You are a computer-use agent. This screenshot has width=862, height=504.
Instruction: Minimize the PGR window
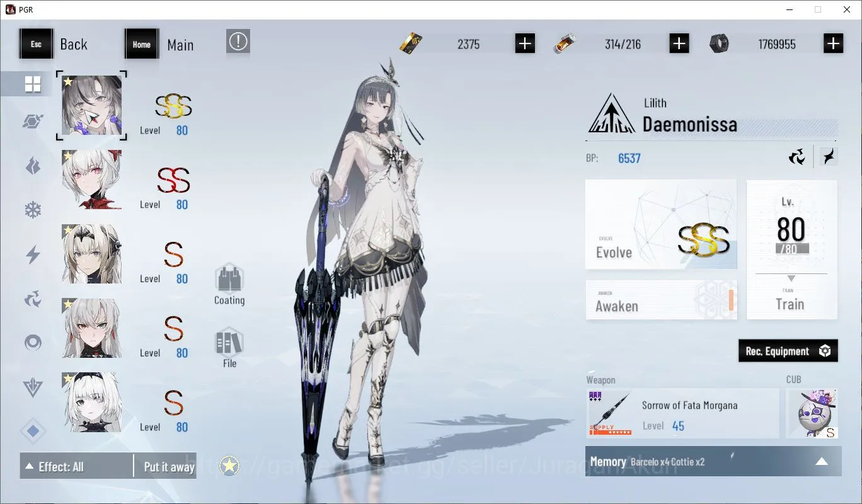click(x=790, y=9)
